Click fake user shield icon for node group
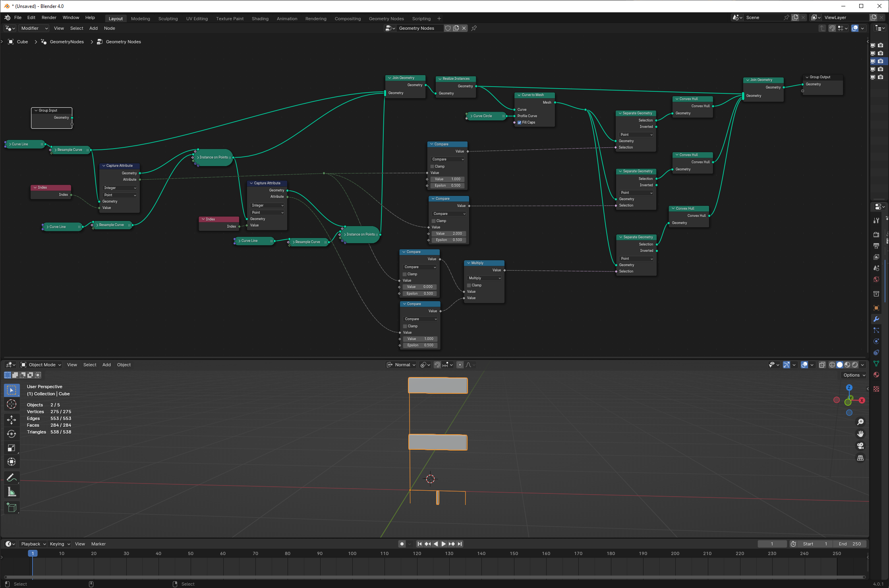This screenshot has width=889, height=588. [x=448, y=28]
